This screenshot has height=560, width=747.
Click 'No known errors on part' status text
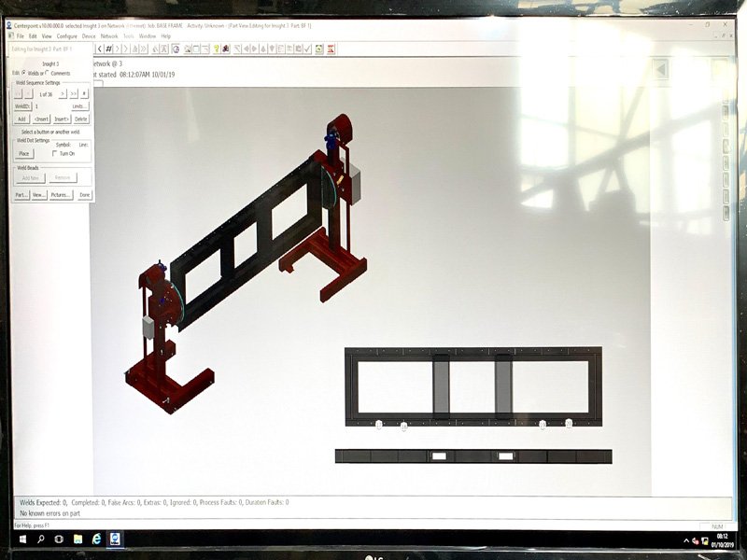pos(50,513)
